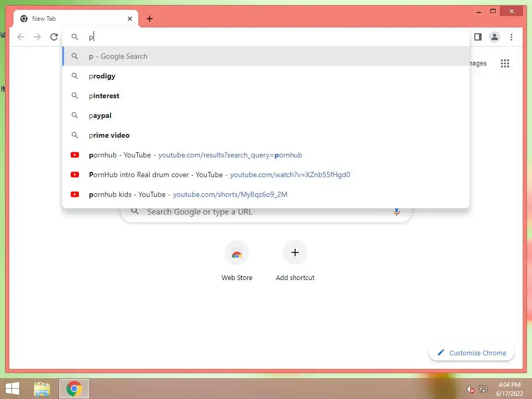Open the Google apps grid

pyautogui.click(x=505, y=63)
